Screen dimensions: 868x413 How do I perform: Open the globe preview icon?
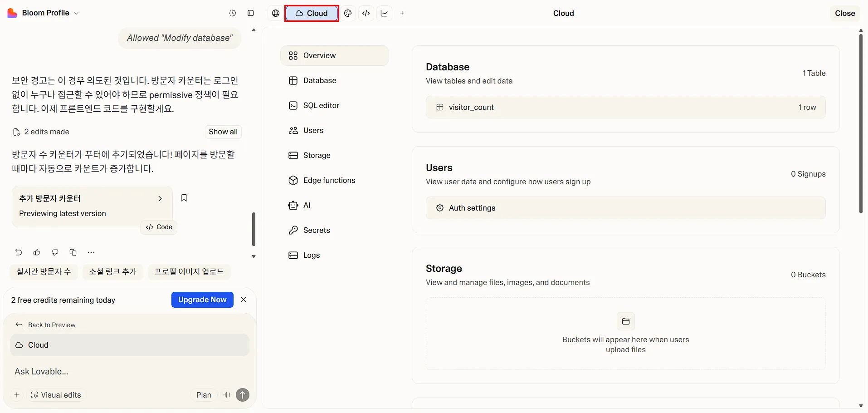[x=276, y=13]
